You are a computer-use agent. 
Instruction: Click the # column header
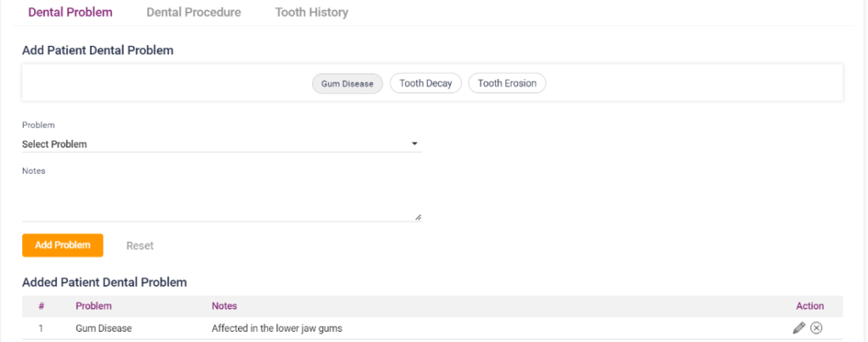click(41, 306)
